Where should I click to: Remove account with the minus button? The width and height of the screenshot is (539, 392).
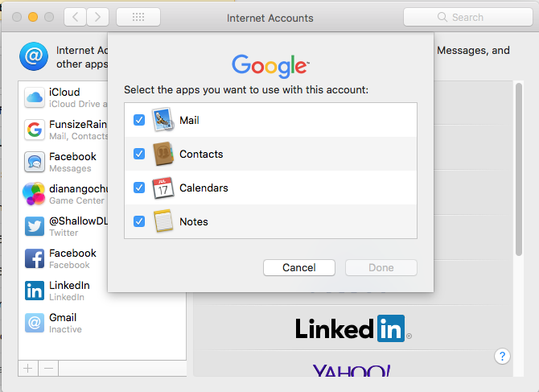tap(48, 369)
